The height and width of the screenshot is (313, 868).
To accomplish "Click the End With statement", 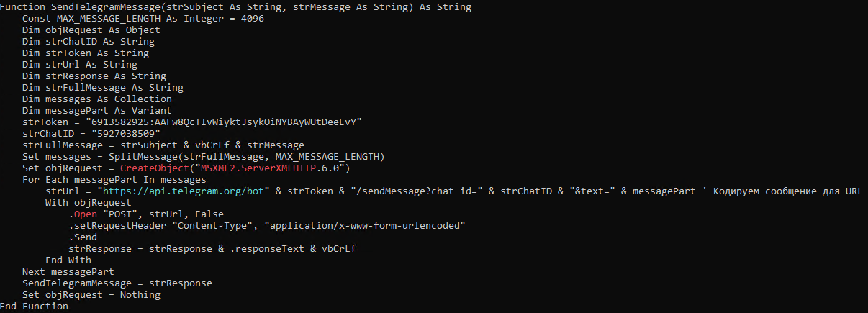I will 68,260.
